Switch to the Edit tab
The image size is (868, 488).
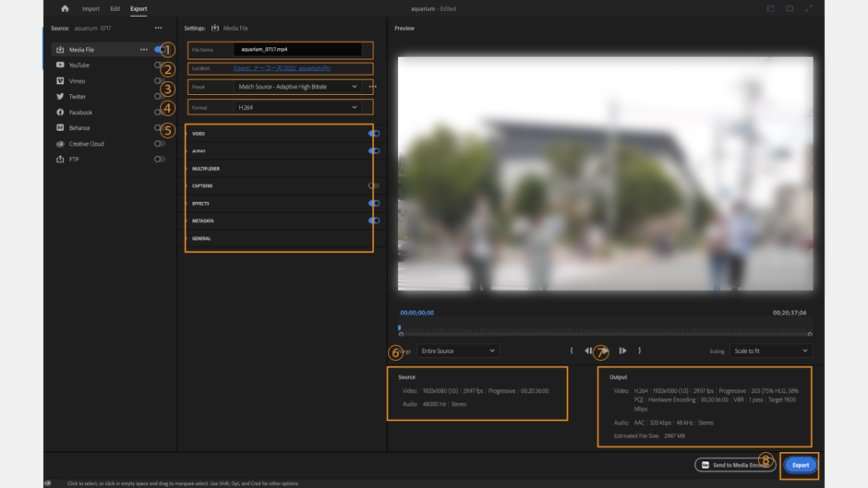tap(115, 8)
